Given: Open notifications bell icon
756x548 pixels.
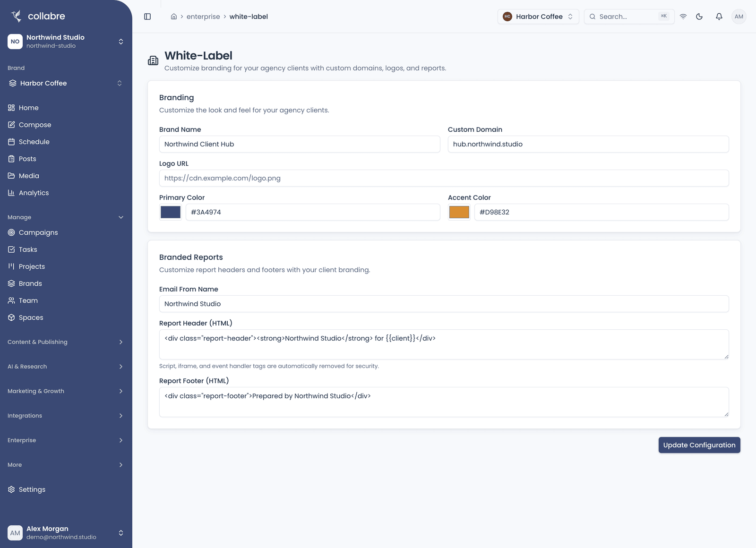Looking at the screenshot, I should tap(719, 17).
